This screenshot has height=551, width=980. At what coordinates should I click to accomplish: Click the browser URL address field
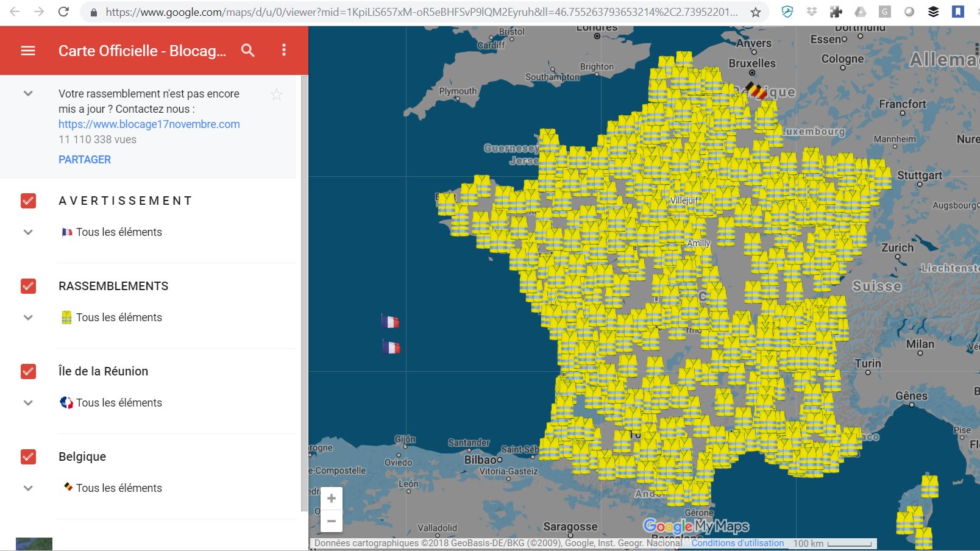(421, 12)
